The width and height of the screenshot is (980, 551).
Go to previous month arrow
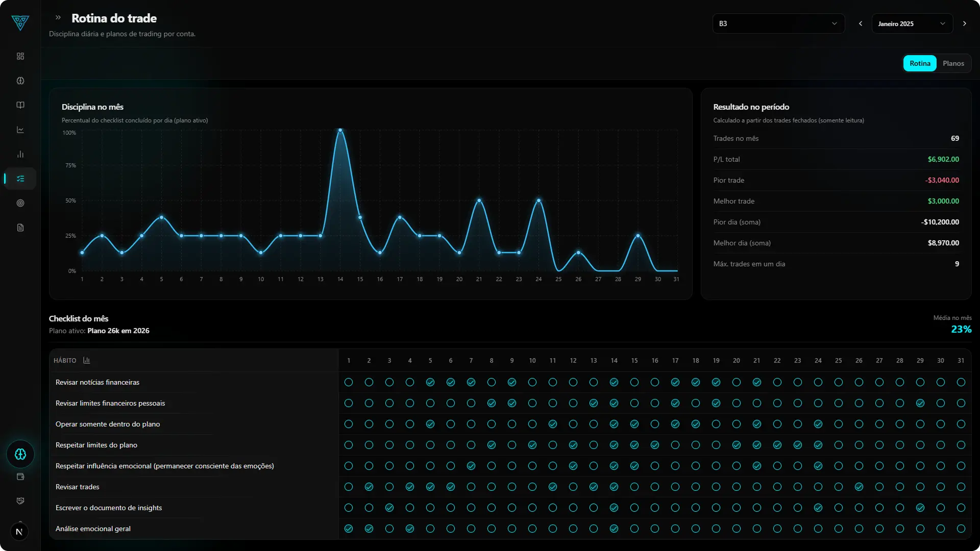click(x=861, y=23)
